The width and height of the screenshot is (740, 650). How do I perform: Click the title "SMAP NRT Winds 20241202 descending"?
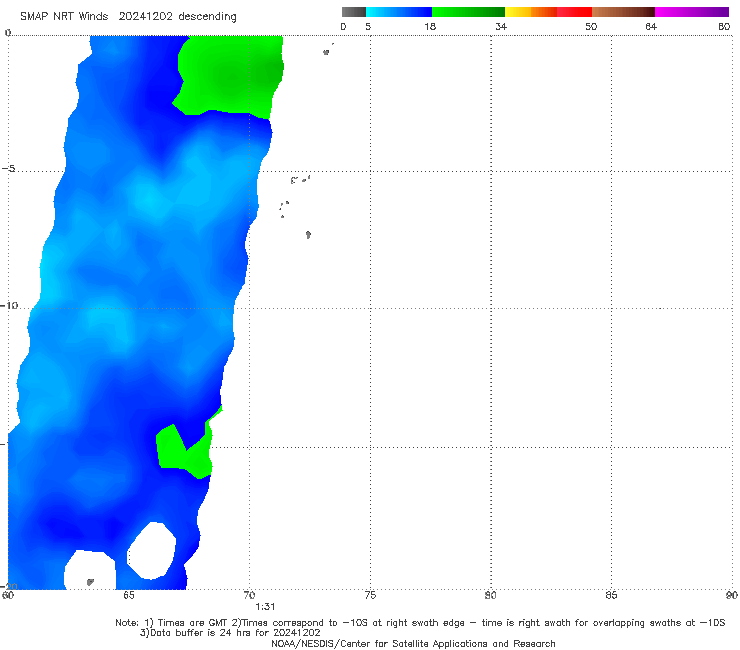pyautogui.click(x=128, y=16)
